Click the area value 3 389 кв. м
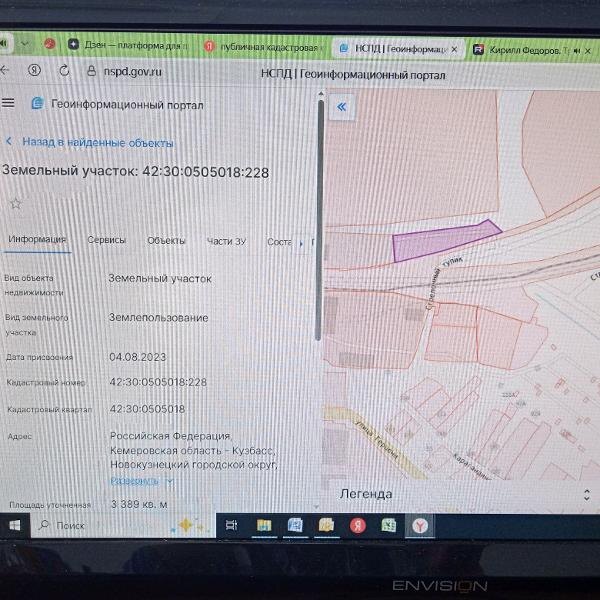This screenshot has height=600, width=600. [139, 504]
